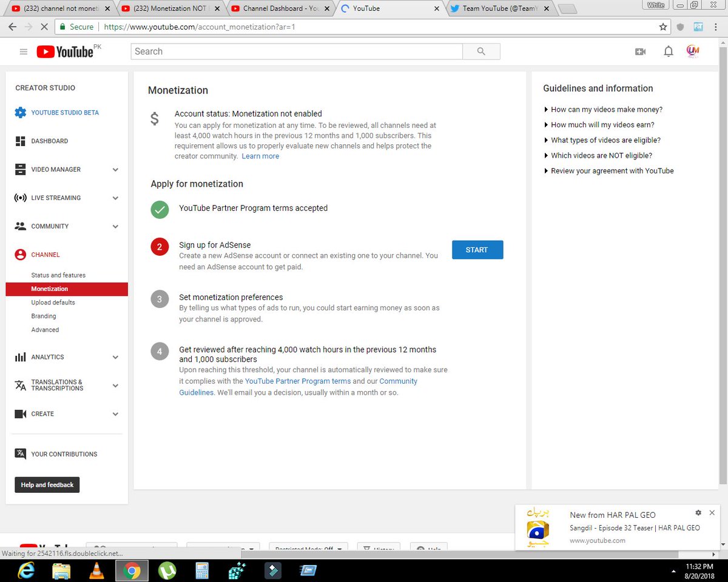Open the create video upload icon

pos(640,52)
